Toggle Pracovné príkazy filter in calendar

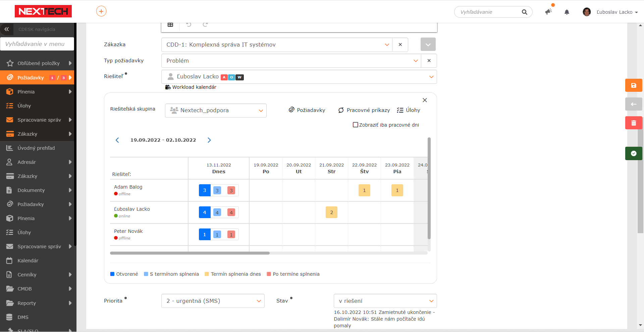pos(364,110)
